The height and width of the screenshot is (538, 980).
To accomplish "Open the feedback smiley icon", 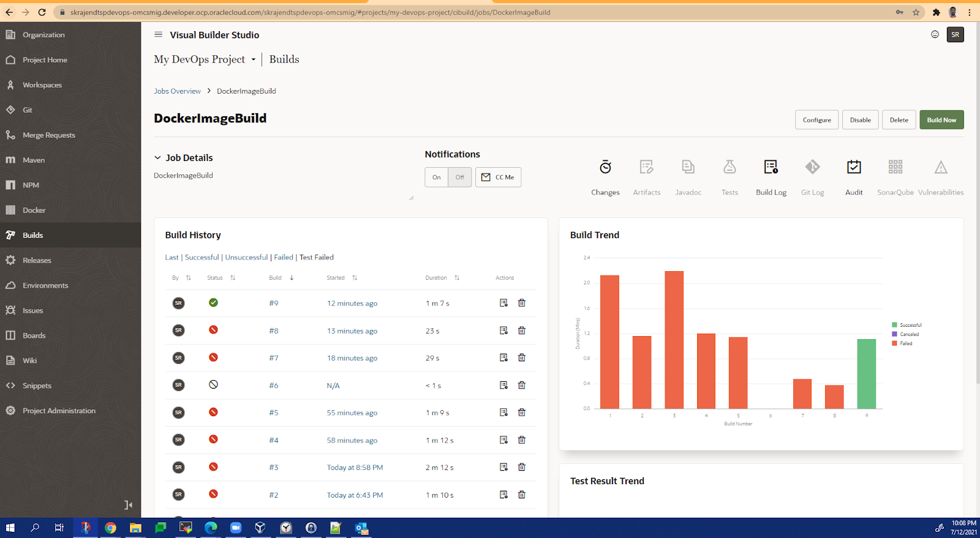I will coord(935,34).
